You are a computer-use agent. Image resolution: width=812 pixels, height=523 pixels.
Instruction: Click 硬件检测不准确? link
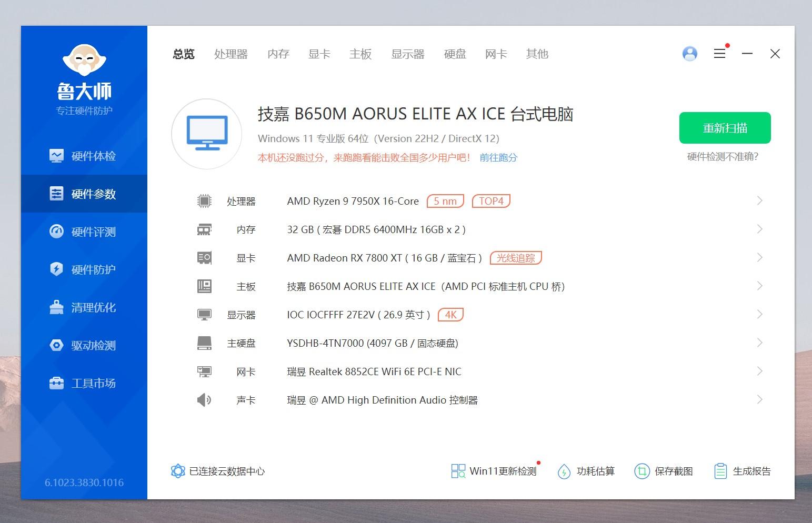point(723,157)
